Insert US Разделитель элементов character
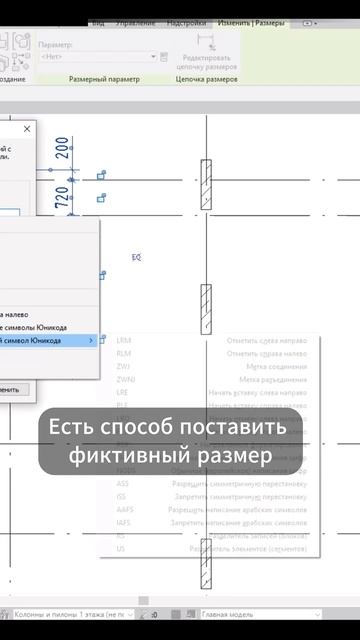 pos(211,549)
